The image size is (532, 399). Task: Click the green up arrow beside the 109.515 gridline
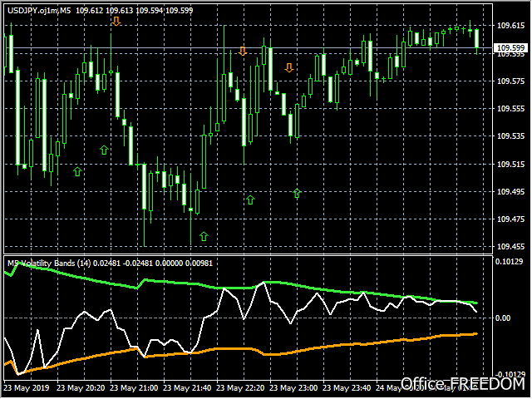[x=77, y=171]
